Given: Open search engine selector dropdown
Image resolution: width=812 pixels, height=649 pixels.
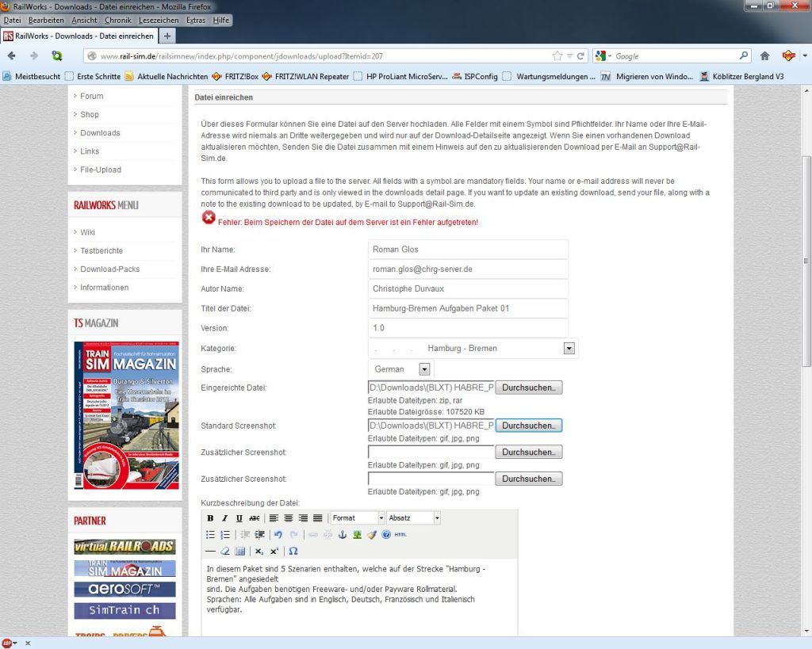Looking at the screenshot, I should pos(603,56).
